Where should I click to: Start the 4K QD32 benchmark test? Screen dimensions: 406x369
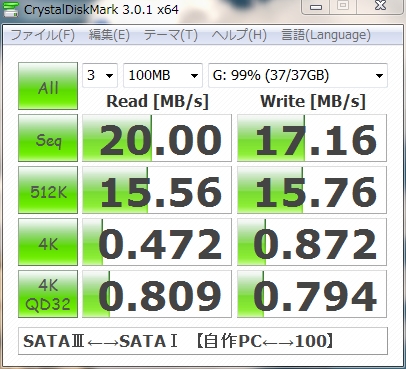(48, 294)
